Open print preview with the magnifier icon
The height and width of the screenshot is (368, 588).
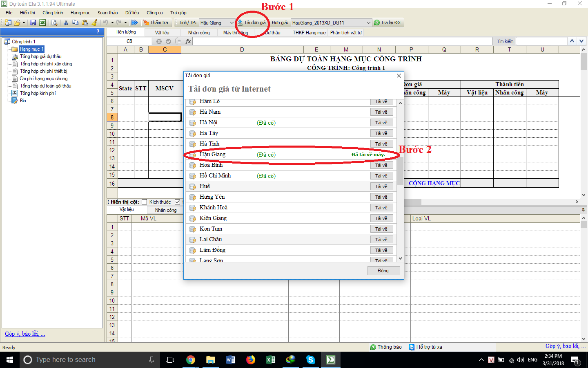[x=54, y=23]
